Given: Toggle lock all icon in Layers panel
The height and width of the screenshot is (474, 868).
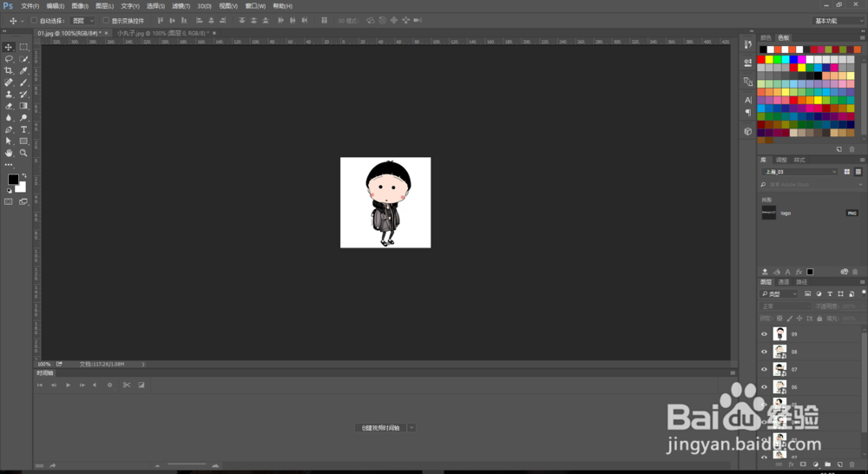Looking at the screenshot, I should [x=820, y=319].
